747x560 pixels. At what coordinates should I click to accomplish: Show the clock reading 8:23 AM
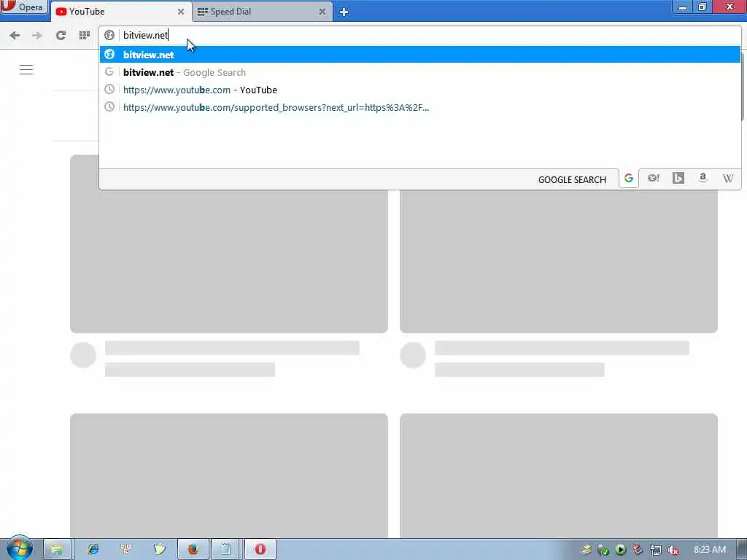coord(709,550)
